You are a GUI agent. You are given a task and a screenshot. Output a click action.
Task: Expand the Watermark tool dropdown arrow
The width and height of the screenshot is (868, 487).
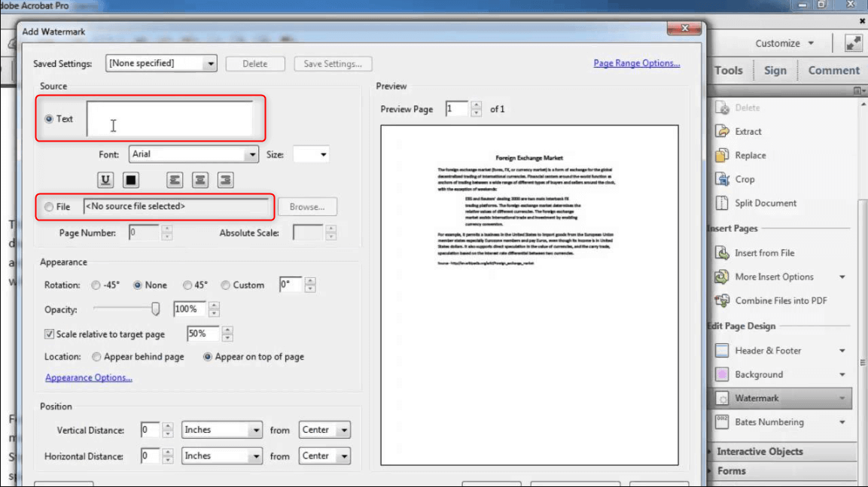coord(842,398)
